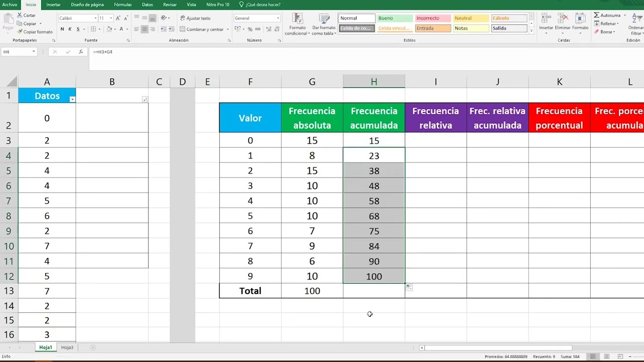The image size is (644, 362).
Task: Open the Calibri font name dropdown
Action: tap(95, 18)
